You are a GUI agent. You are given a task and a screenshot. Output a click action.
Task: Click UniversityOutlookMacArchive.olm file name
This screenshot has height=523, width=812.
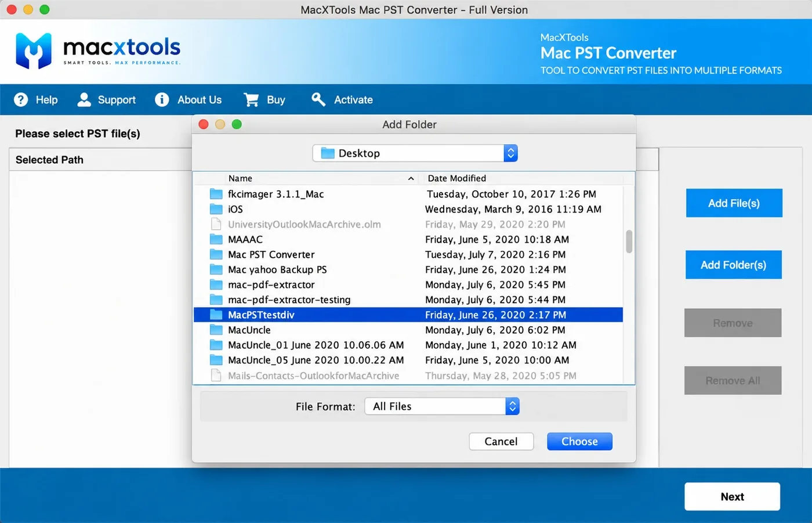pyautogui.click(x=304, y=224)
